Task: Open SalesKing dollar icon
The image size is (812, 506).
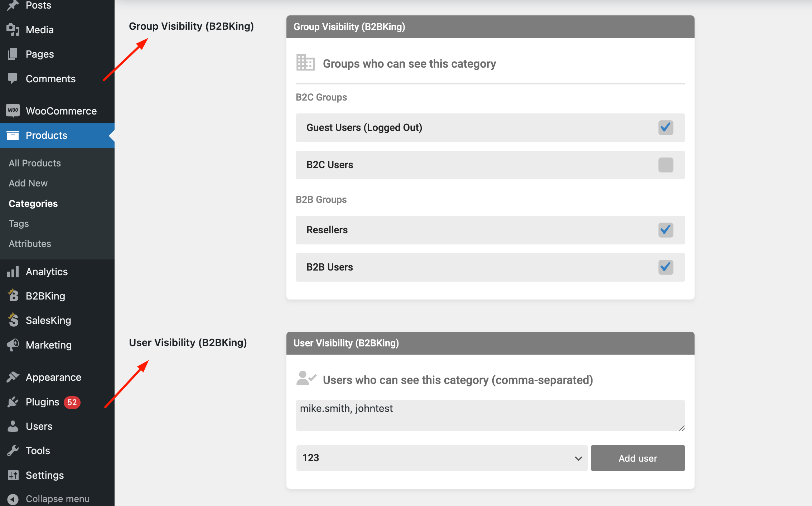Action: point(13,320)
